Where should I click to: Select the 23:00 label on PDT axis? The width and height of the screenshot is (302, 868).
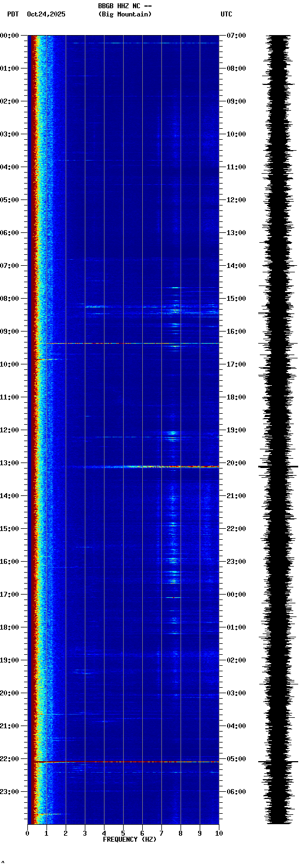click(9, 792)
